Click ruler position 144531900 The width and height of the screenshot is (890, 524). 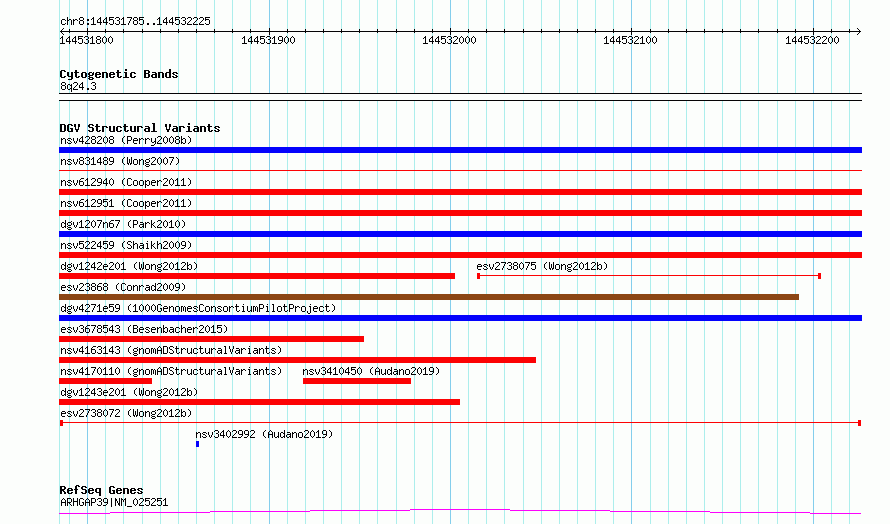(x=268, y=40)
